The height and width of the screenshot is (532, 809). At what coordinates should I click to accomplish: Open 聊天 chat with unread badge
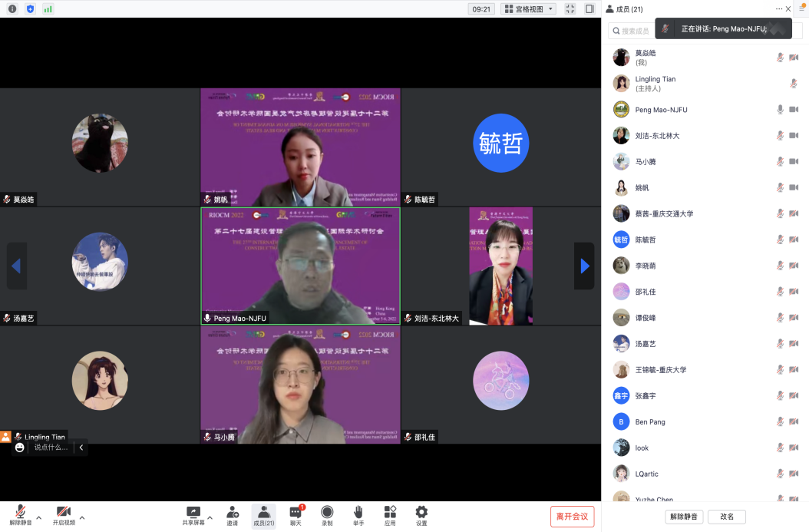click(296, 515)
